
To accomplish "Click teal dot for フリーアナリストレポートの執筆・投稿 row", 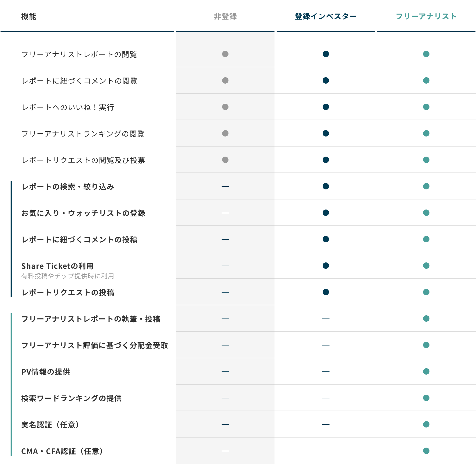I will click(x=426, y=319).
